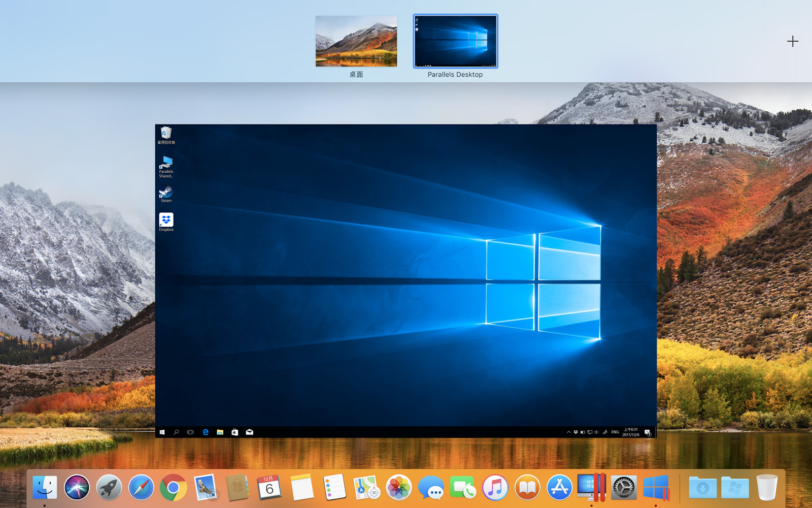The image size is (812, 508).
Task: Select the Parallels Desktop space thumbnail
Action: coord(455,41)
